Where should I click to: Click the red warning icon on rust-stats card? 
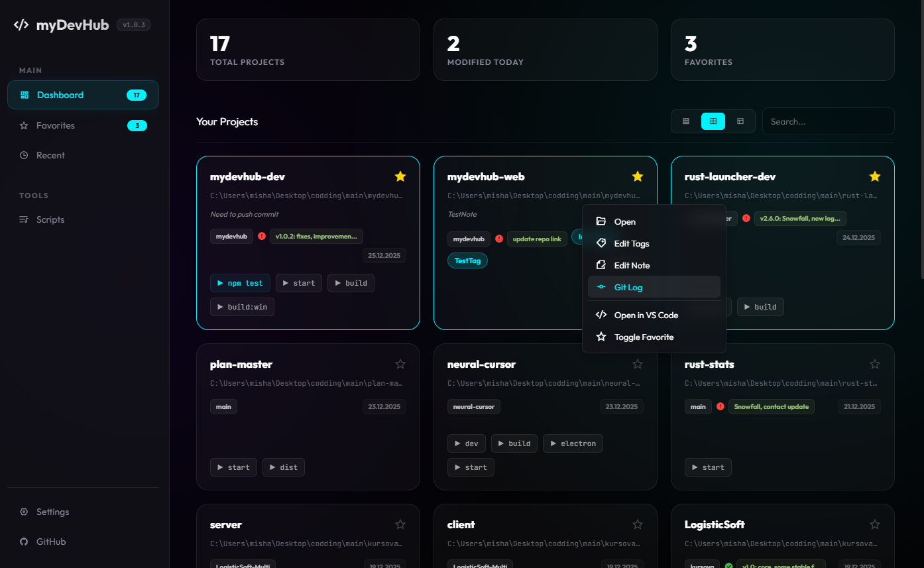click(x=721, y=406)
